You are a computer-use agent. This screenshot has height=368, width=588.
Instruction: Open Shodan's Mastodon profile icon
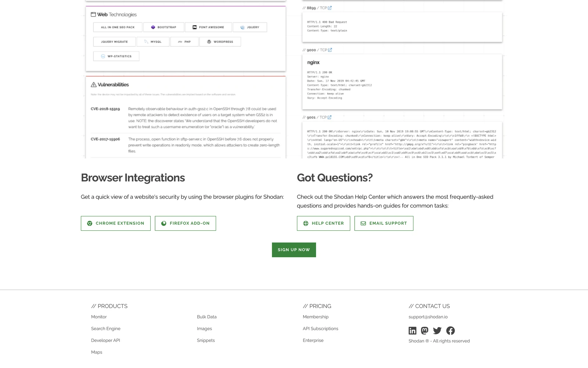coord(425,330)
